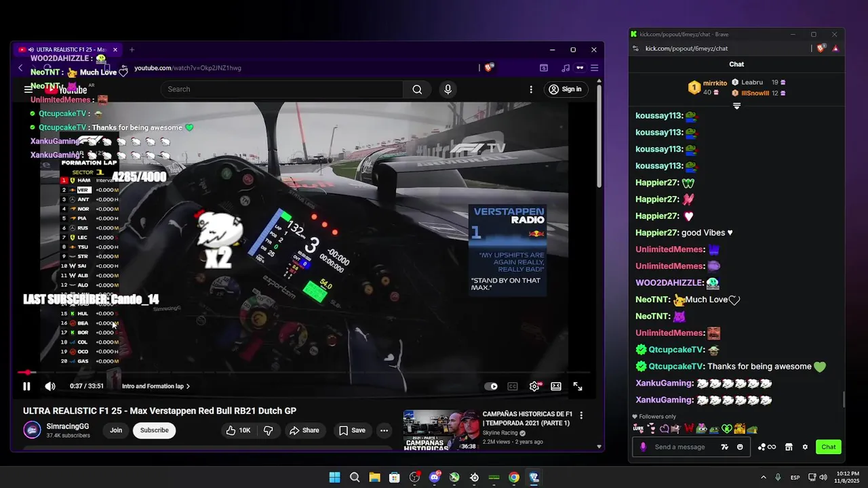Switch to theater mode in the player

(x=556, y=386)
